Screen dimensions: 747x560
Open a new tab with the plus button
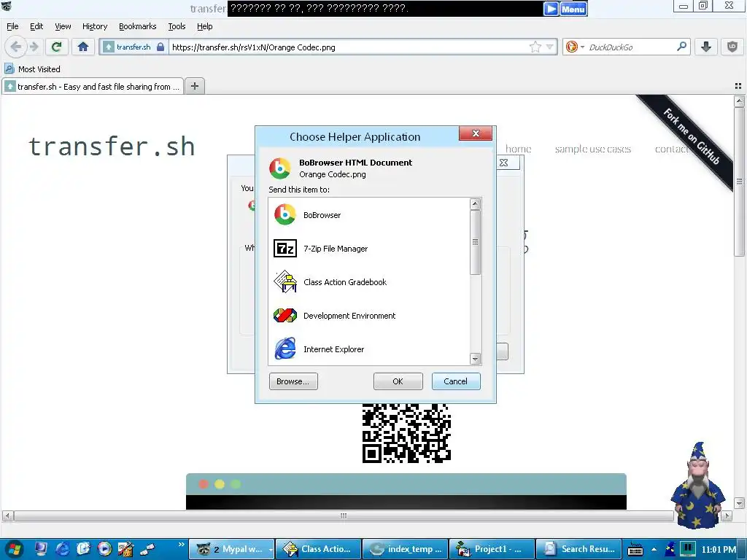[x=194, y=86]
